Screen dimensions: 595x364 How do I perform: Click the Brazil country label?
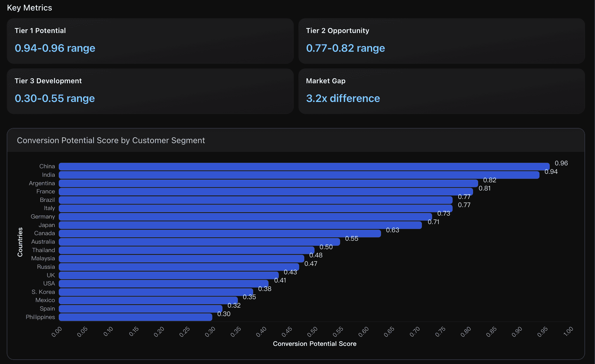pos(47,200)
